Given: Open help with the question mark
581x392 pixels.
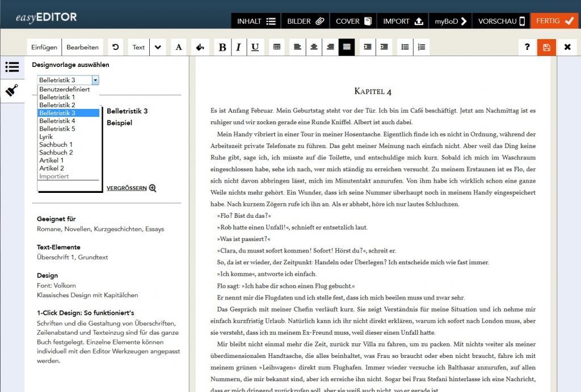Looking at the screenshot, I should (x=527, y=47).
